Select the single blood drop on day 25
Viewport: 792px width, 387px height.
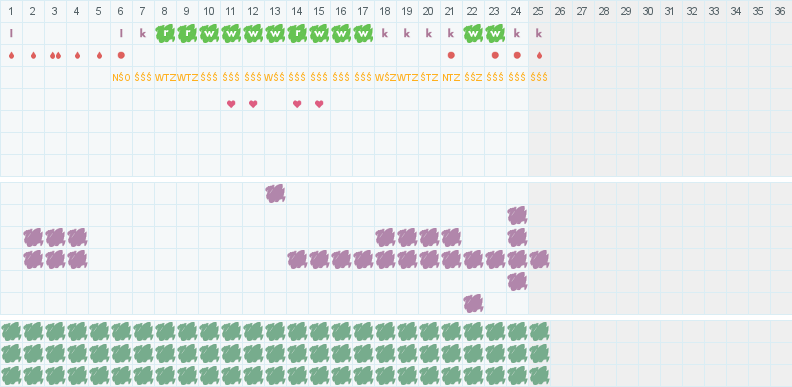click(539, 56)
